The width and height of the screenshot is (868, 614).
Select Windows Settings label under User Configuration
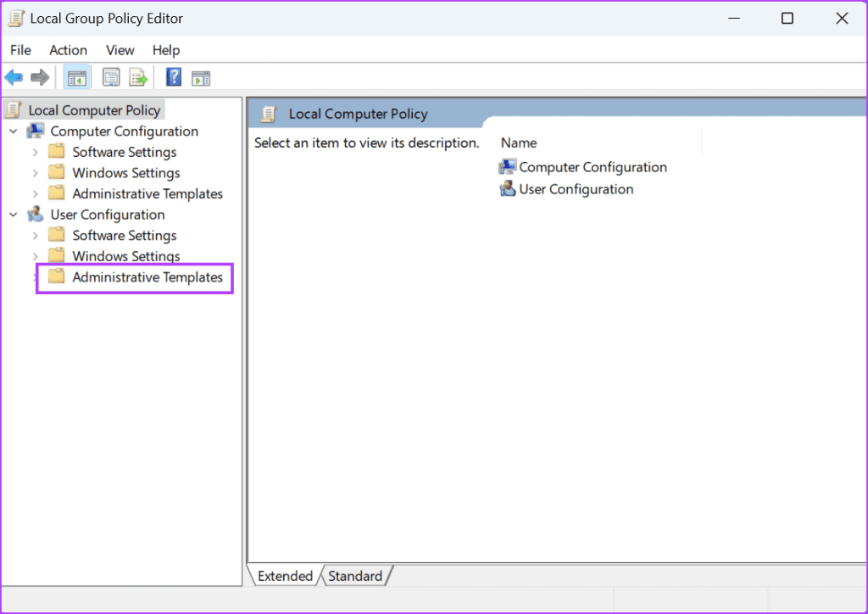[x=126, y=256]
